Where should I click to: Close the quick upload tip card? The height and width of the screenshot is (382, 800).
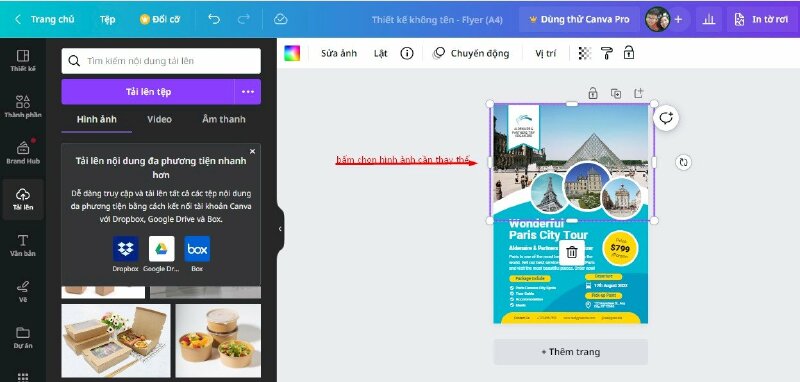(x=252, y=151)
